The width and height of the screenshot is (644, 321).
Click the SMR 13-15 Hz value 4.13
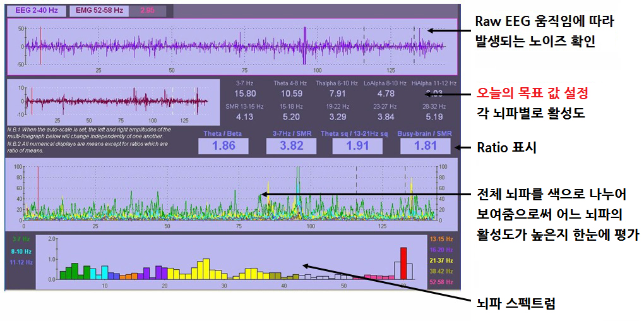click(x=244, y=117)
